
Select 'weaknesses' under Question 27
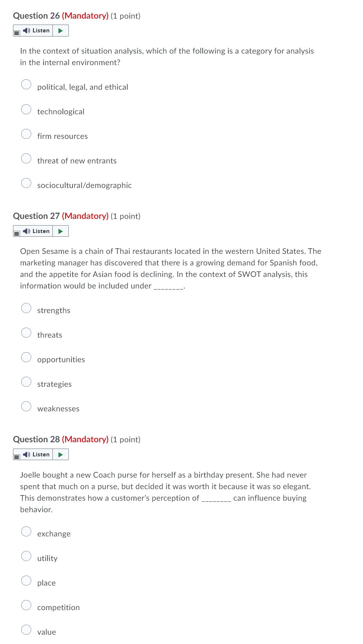[x=26, y=406]
